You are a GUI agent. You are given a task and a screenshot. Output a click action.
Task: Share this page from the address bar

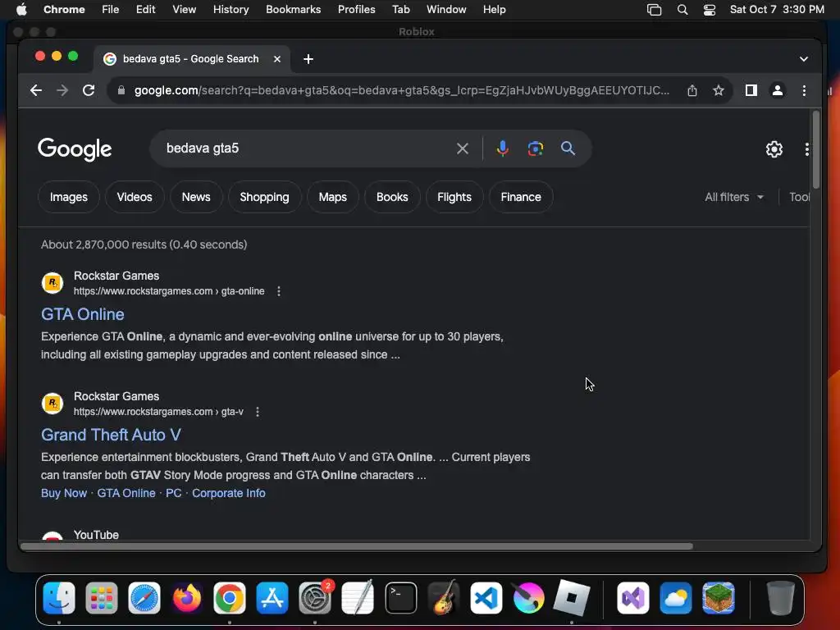coord(692,90)
